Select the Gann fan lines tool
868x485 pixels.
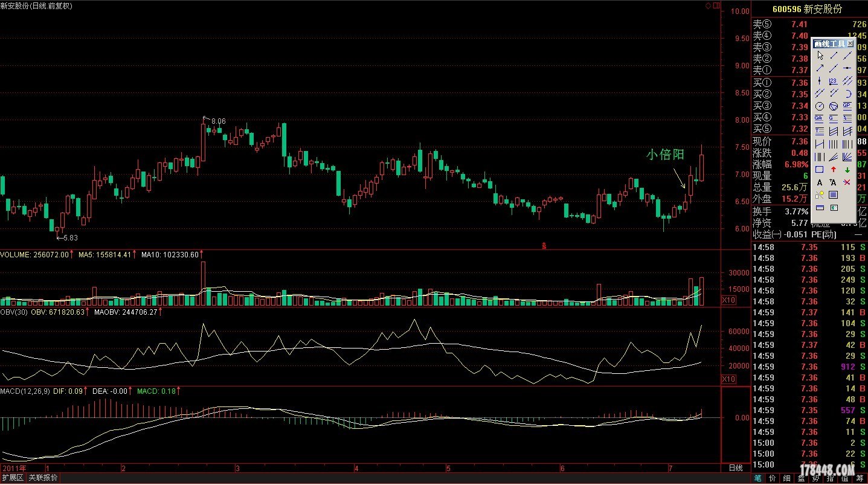(x=847, y=156)
